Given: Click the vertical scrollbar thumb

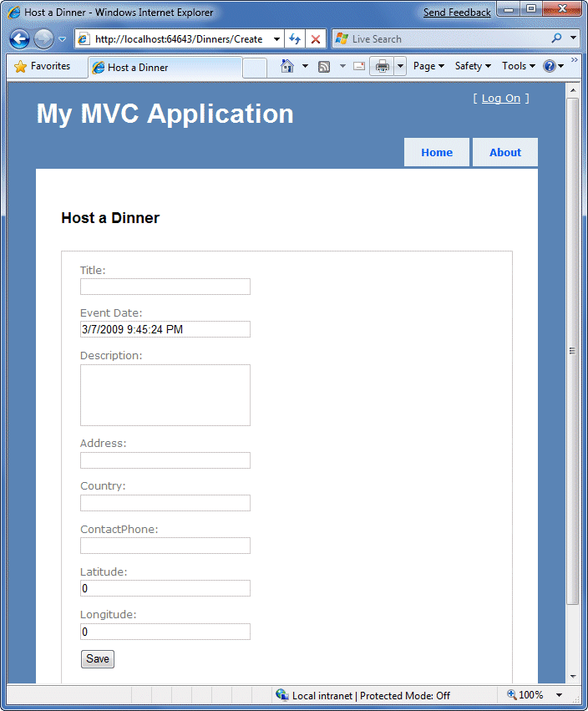Looking at the screenshot, I should (x=573, y=351).
